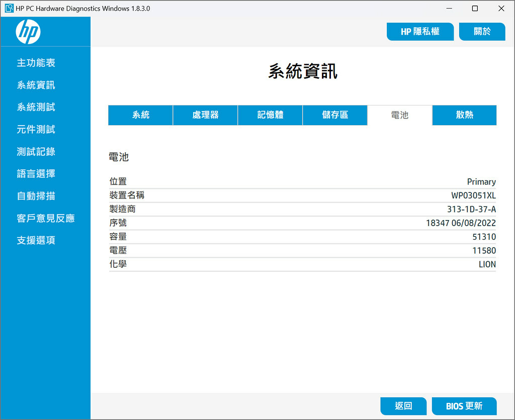Click the HP Diagnostics title bar app icon

coord(9,8)
